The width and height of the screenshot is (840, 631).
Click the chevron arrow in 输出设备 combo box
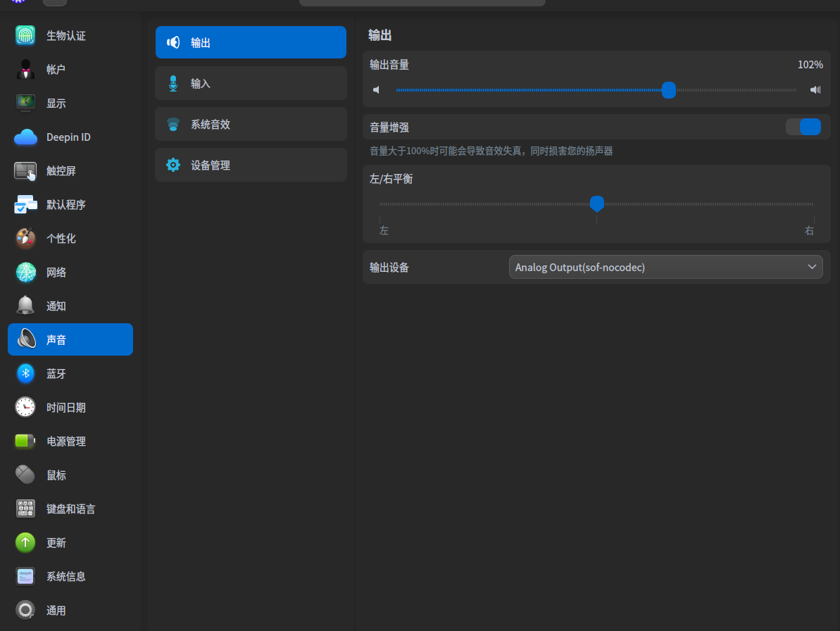point(812,267)
